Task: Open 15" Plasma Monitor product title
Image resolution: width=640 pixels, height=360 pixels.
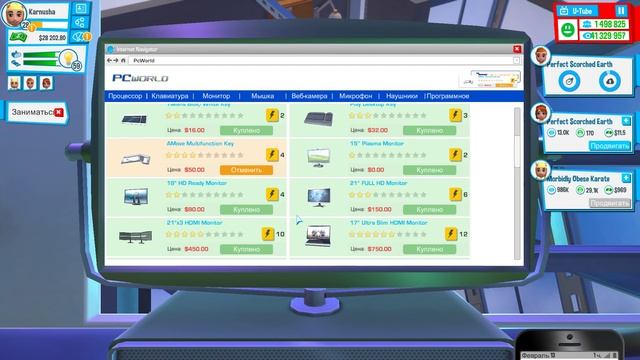Action: click(x=376, y=144)
